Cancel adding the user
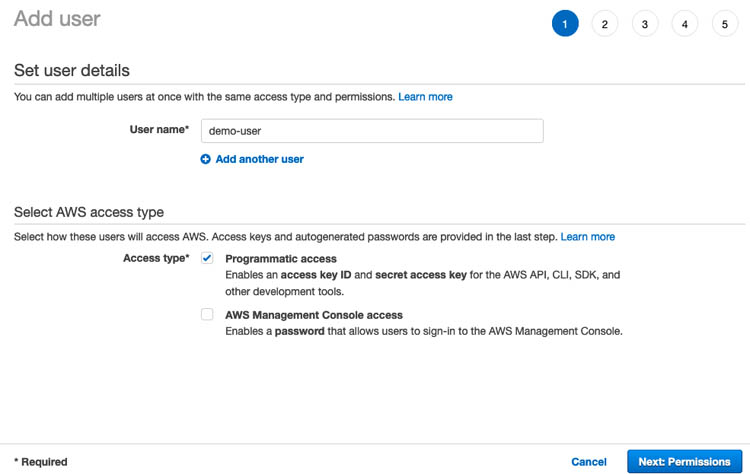Image resolution: width=750 pixels, height=474 pixels. [589, 462]
